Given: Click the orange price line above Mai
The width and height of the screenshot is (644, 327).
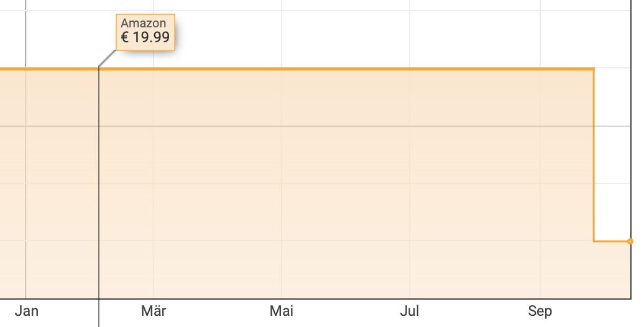Looking at the screenshot, I should point(282,69).
